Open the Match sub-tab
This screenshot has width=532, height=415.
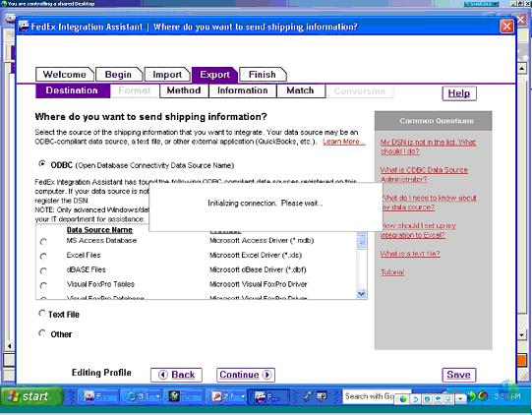pos(301,90)
